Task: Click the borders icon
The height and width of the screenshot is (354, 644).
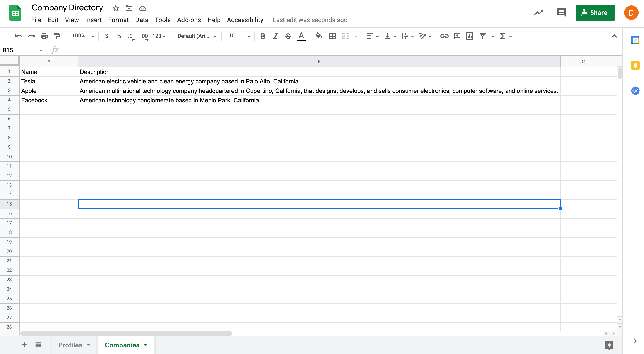Action: click(332, 36)
